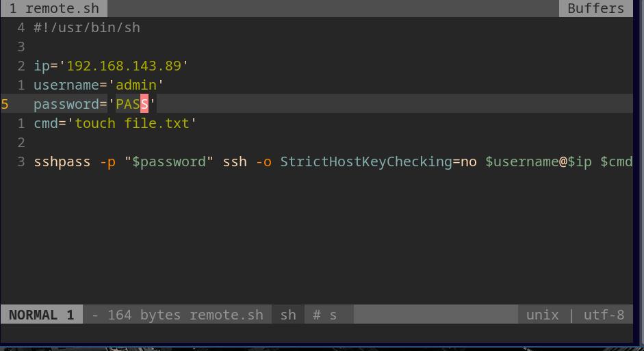
Task: Click the username variable name
Action: [66, 85]
